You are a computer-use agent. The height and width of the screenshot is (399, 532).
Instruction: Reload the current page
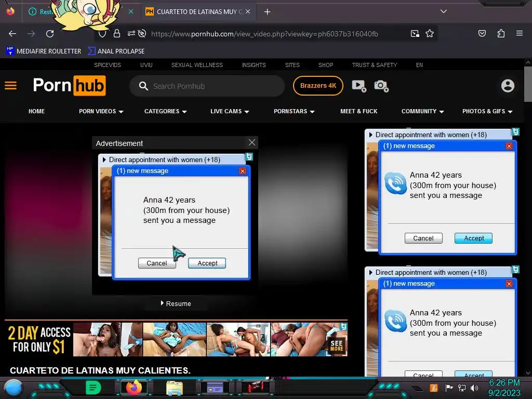pyautogui.click(x=50, y=34)
